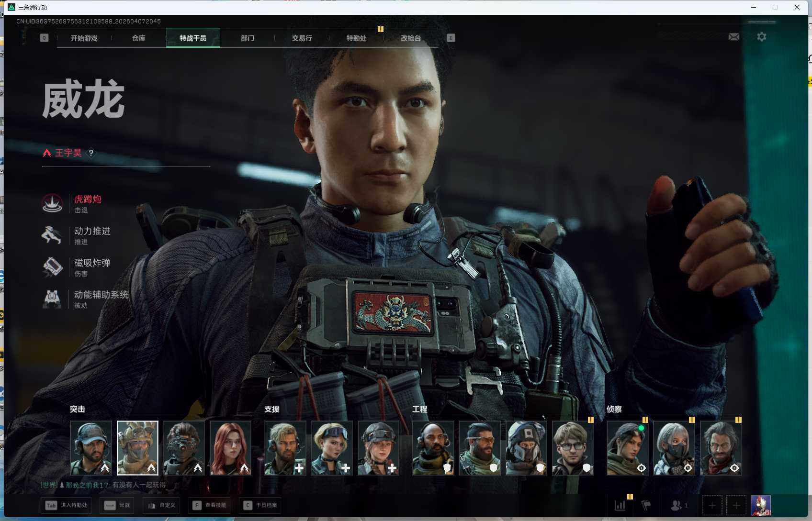Screen dimensions: 812x521
Task: Choose the assault operator wearing a cap
Action: coord(91,448)
